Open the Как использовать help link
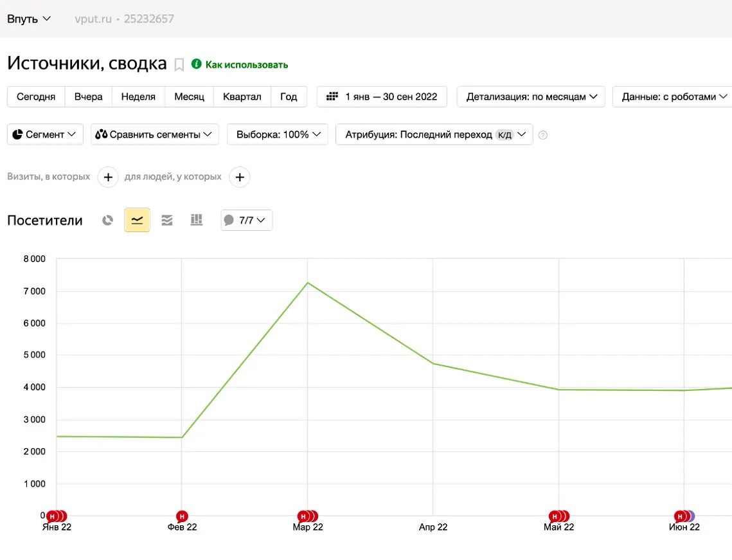 [246, 65]
